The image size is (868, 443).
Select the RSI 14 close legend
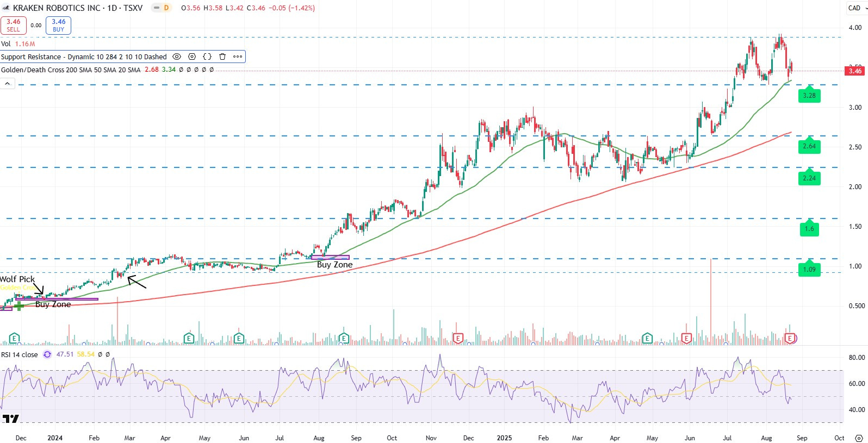tap(20, 354)
